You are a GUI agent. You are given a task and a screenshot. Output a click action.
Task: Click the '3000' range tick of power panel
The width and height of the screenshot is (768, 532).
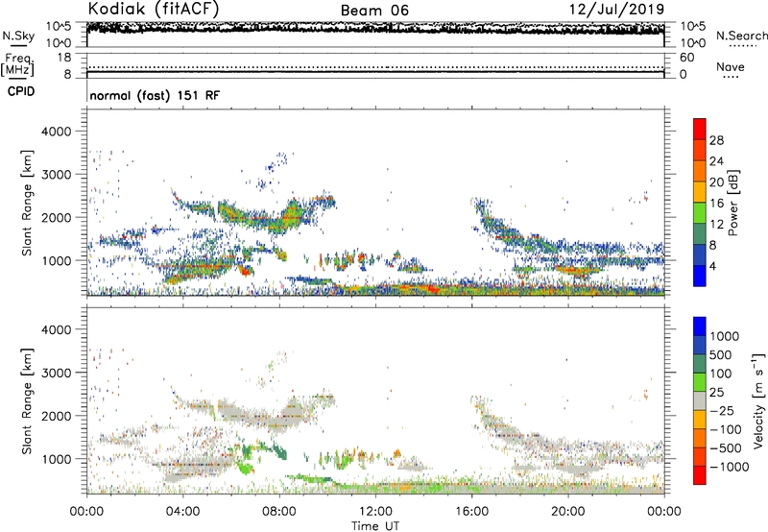coord(56,175)
